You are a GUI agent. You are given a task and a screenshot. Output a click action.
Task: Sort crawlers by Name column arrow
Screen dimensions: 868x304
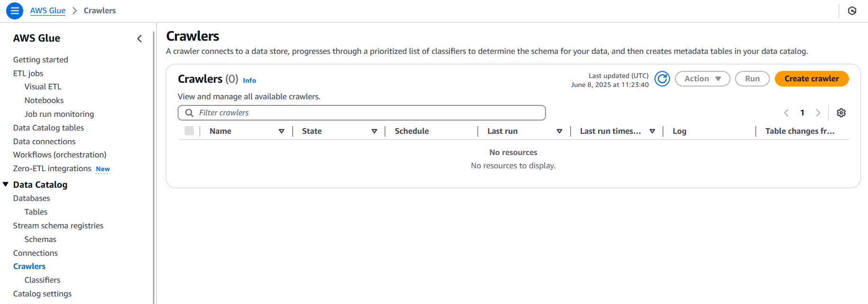pyautogui.click(x=281, y=131)
